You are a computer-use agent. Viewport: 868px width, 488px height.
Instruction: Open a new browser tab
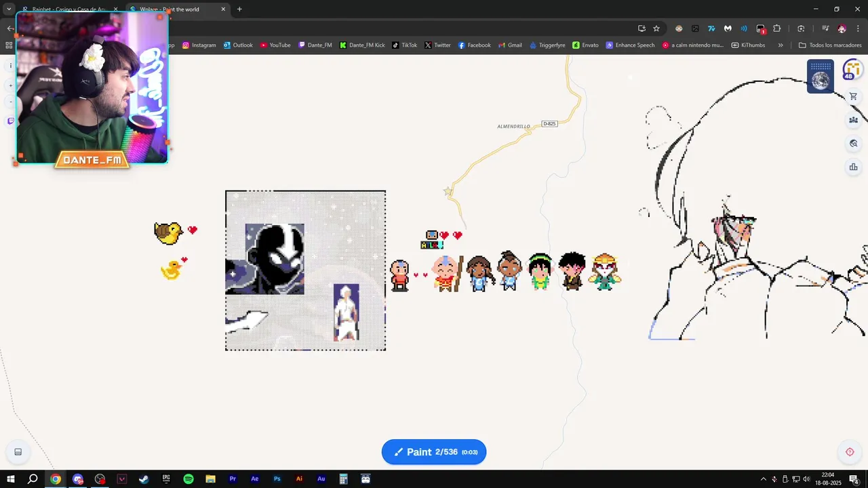[x=239, y=9]
